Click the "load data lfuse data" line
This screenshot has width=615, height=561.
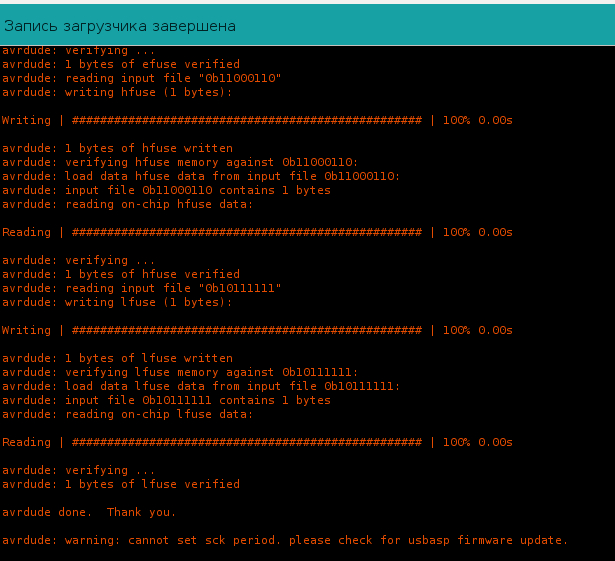(201, 386)
